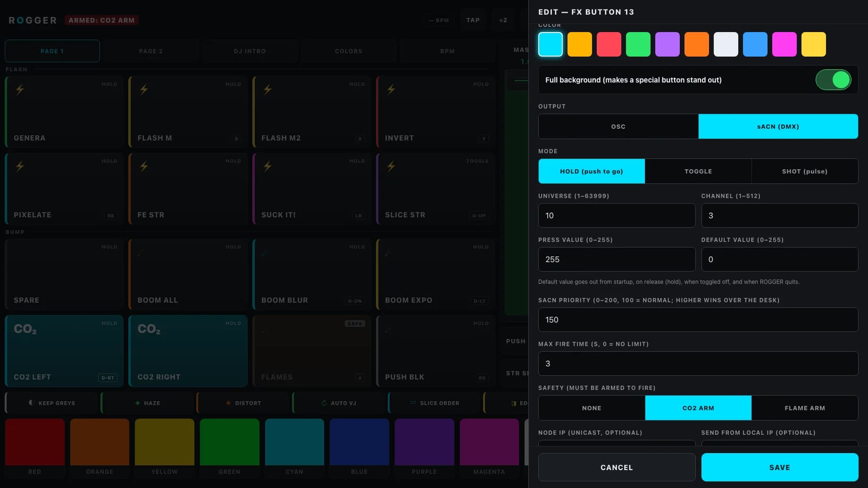The width and height of the screenshot is (868, 488).
Task: Pick the purple color swatch
Action: [x=667, y=44]
